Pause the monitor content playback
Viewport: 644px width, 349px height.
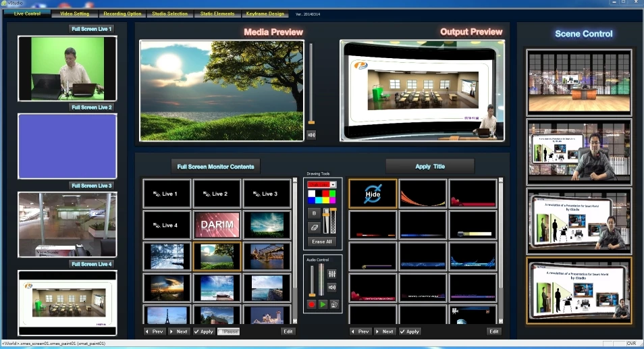coord(228,331)
